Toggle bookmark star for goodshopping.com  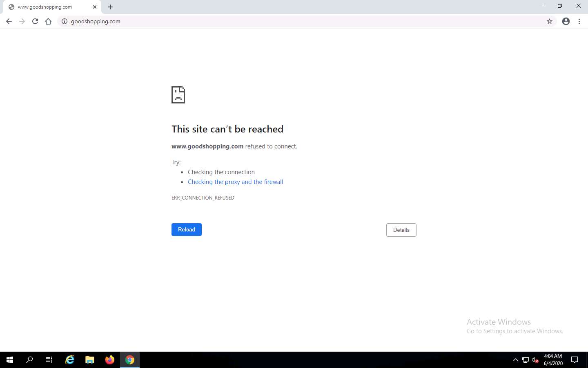(x=550, y=21)
